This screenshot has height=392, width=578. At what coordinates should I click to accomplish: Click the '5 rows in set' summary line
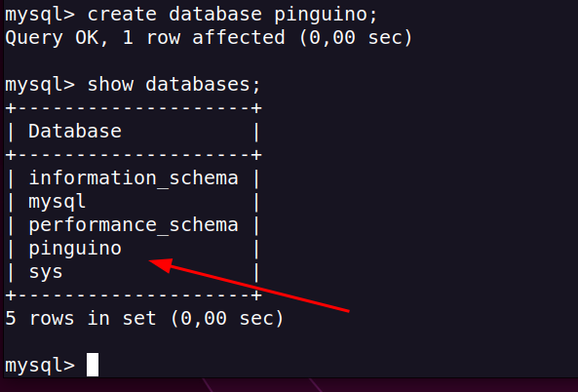point(144,318)
